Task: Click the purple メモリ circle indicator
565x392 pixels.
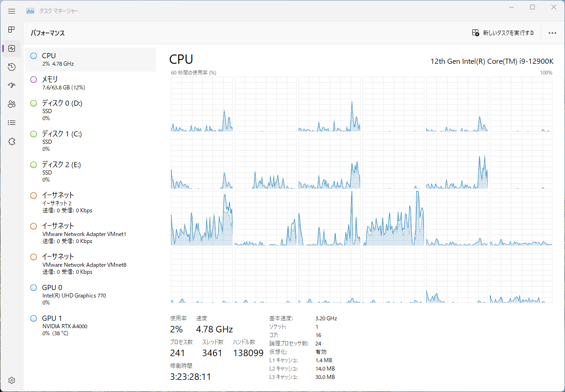Action: coord(34,80)
